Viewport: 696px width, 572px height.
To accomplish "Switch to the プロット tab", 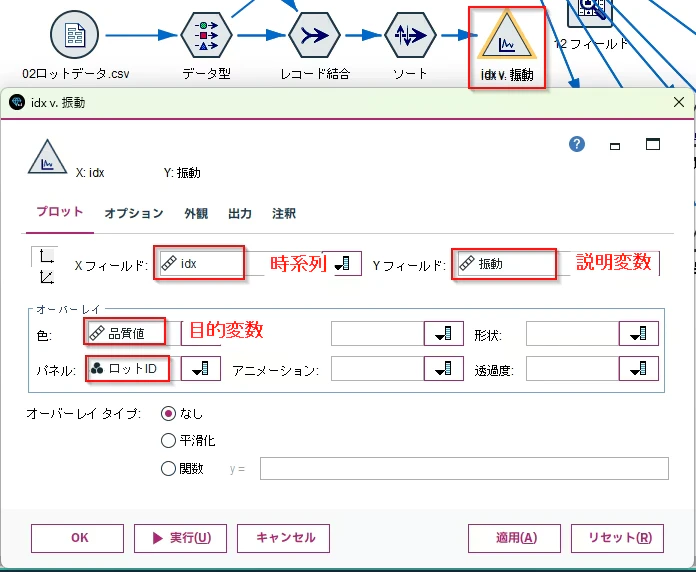I will [x=60, y=212].
